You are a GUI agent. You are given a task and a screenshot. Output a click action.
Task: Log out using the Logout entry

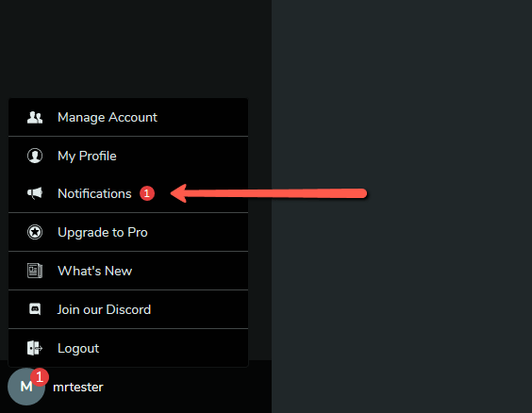click(x=128, y=348)
